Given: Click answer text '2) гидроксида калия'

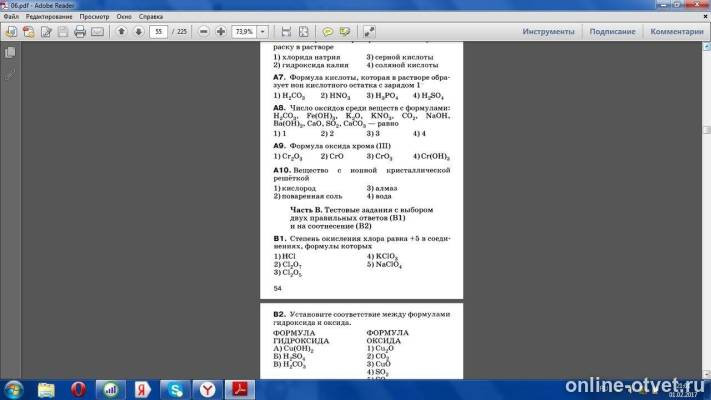Looking at the screenshot, I should pos(311,65).
